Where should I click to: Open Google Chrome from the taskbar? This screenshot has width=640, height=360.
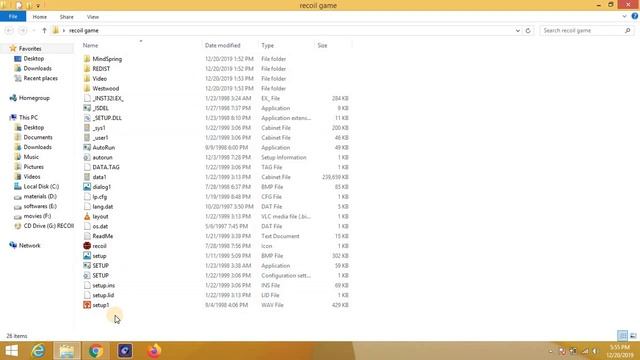pyautogui.click(x=96, y=351)
